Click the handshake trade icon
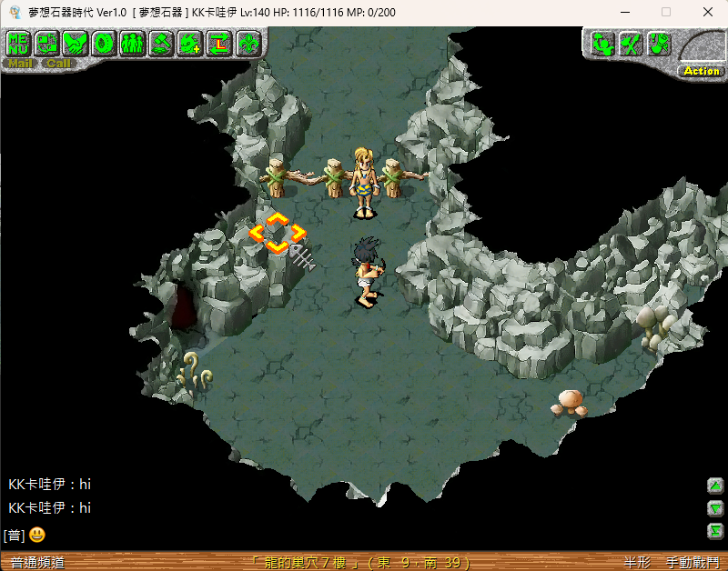The width and height of the screenshot is (728, 571). pos(76,43)
